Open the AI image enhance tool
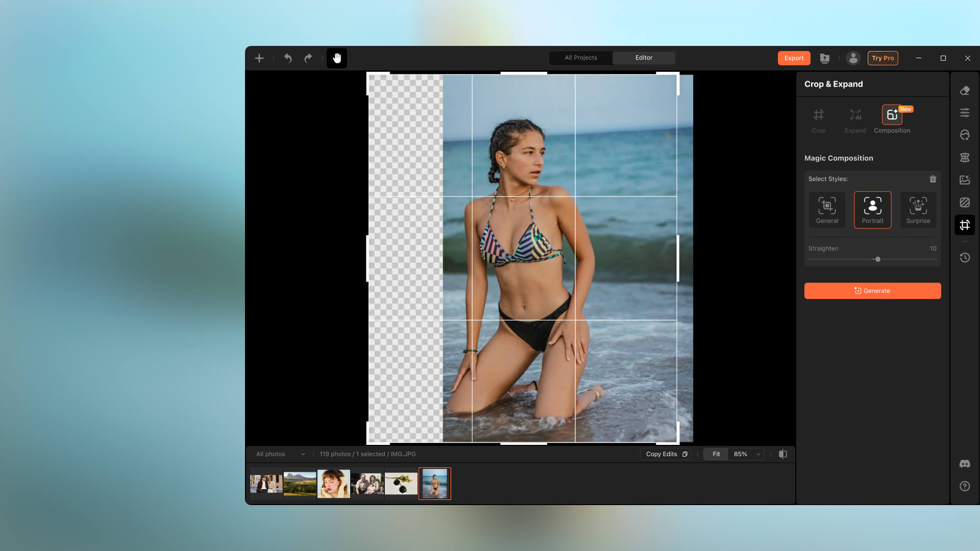 (x=965, y=180)
